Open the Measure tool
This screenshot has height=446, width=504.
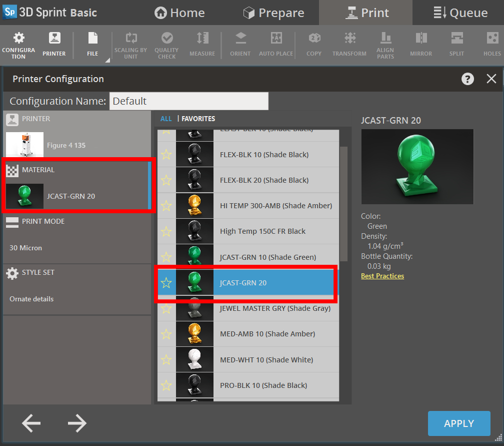point(202,44)
